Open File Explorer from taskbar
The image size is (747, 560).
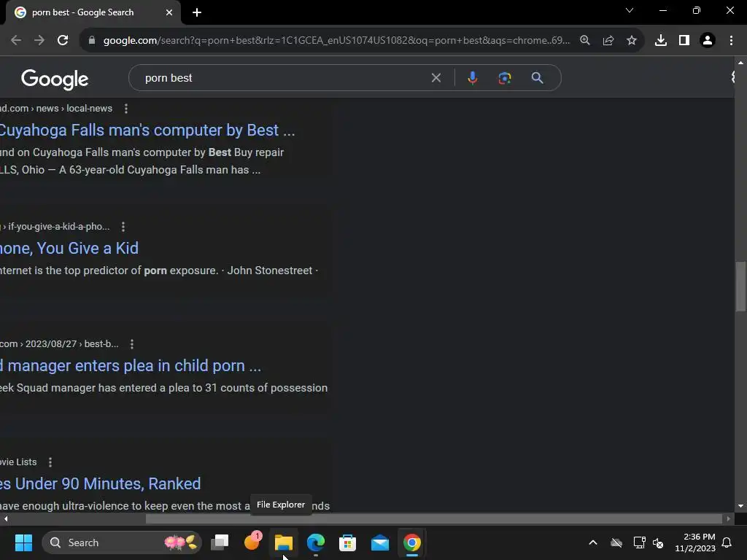pyautogui.click(x=284, y=542)
